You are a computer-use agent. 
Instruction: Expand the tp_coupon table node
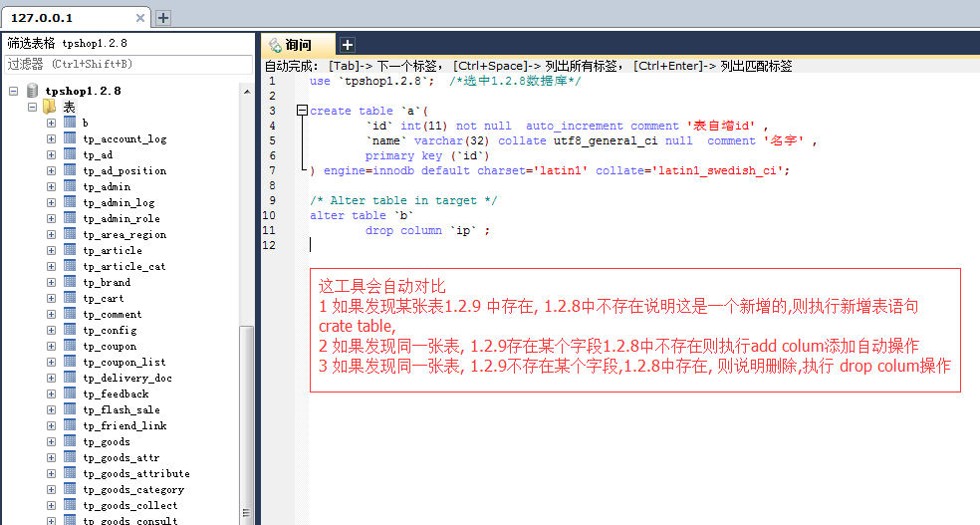[x=51, y=346]
